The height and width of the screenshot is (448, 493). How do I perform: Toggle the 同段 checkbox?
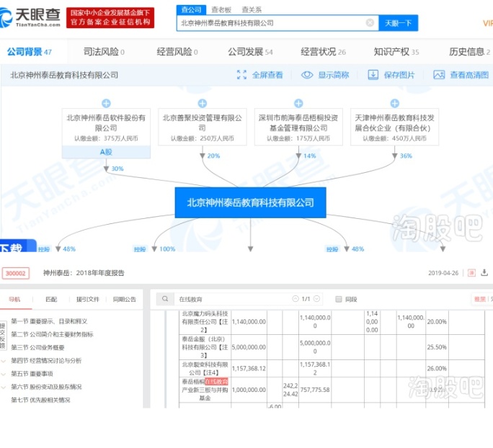click(339, 299)
